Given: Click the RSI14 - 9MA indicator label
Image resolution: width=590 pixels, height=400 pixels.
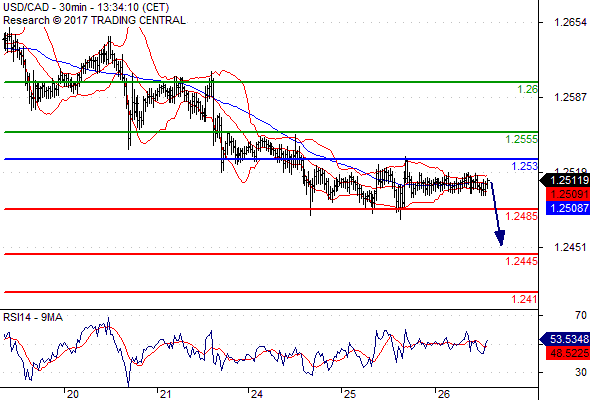Looking at the screenshot, I should tap(33, 318).
